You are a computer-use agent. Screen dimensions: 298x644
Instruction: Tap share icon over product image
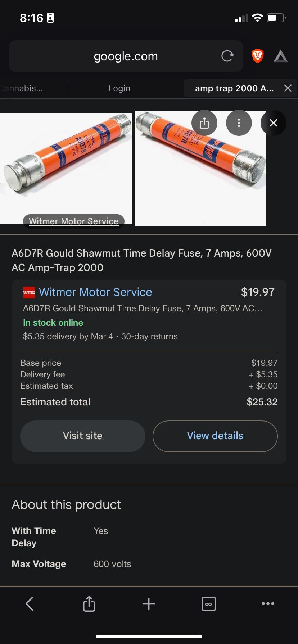204,123
